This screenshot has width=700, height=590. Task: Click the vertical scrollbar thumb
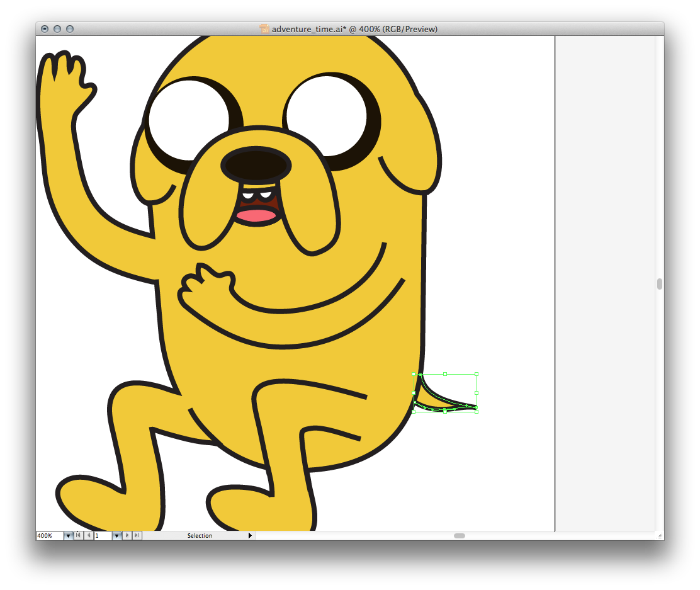(660, 284)
